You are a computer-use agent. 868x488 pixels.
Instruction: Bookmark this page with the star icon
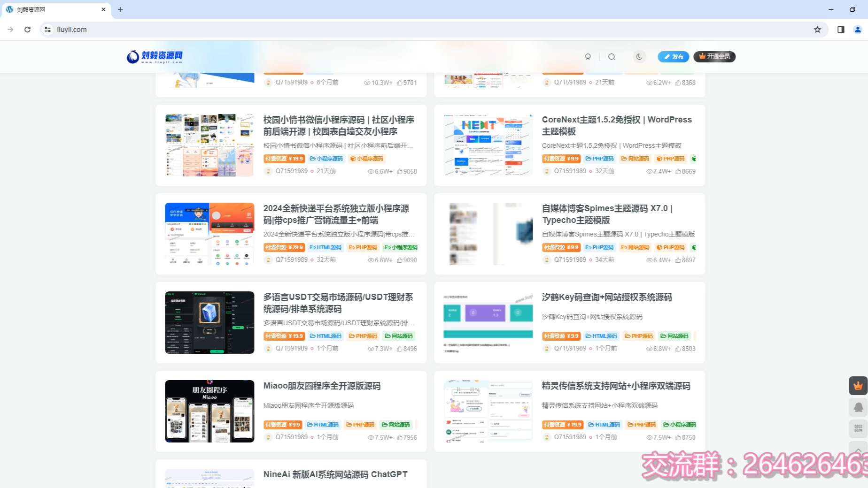coord(817,30)
